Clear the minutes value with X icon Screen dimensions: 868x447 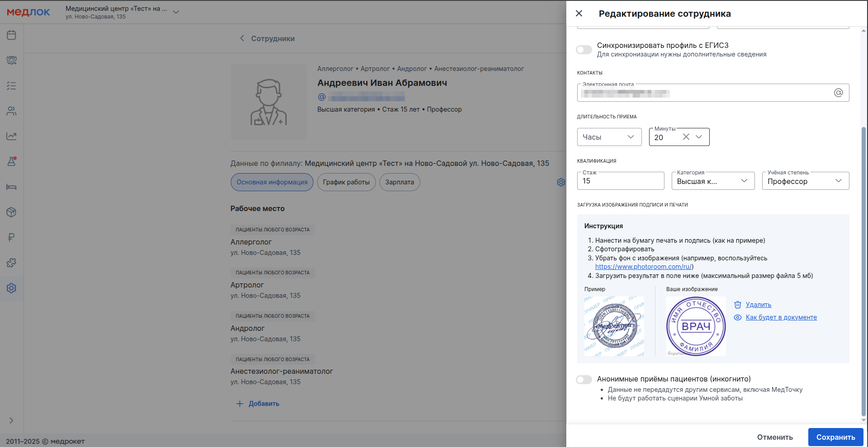[686, 137]
